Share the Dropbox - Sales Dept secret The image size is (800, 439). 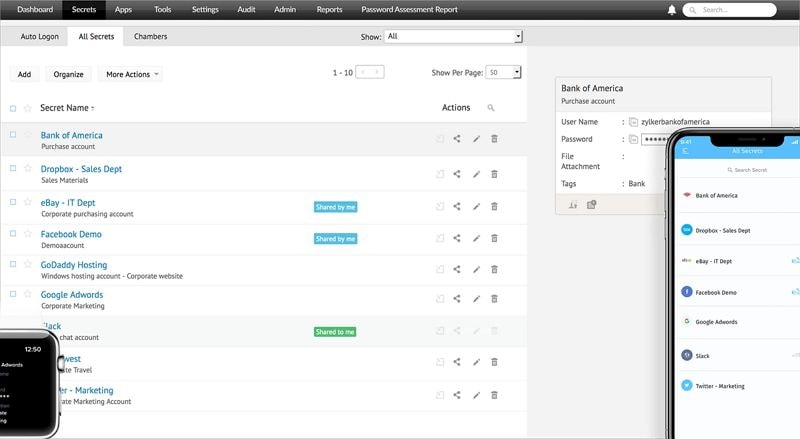click(457, 174)
